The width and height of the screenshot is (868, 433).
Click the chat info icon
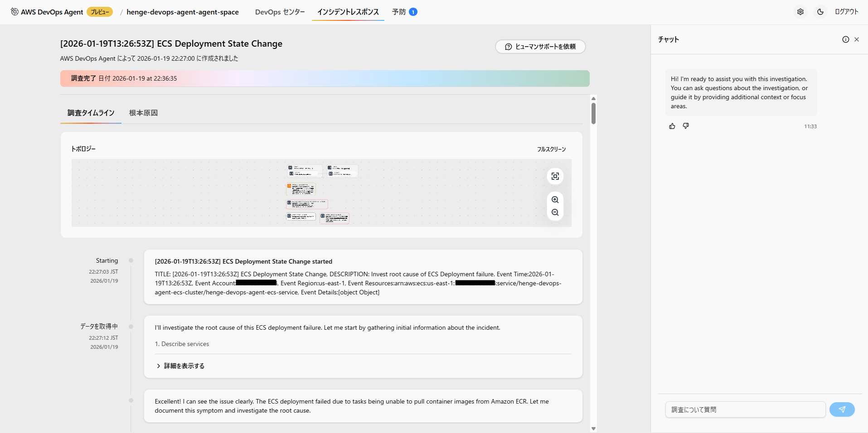point(846,39)
